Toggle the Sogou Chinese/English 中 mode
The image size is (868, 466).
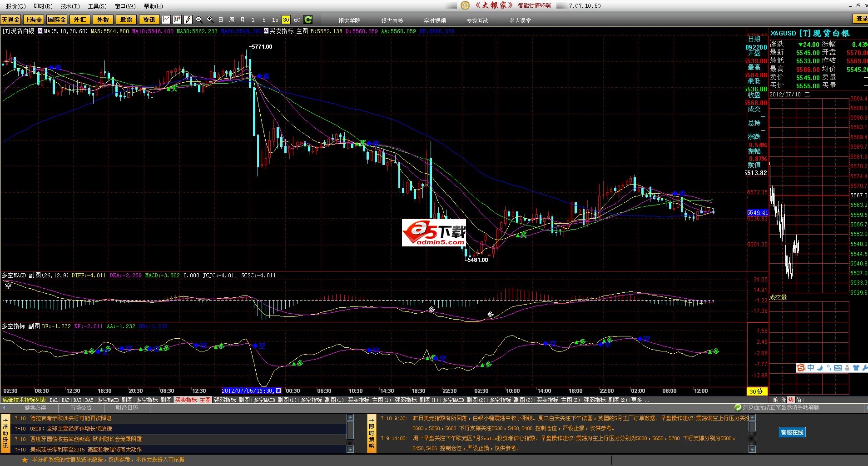click(x=810, y=368)
